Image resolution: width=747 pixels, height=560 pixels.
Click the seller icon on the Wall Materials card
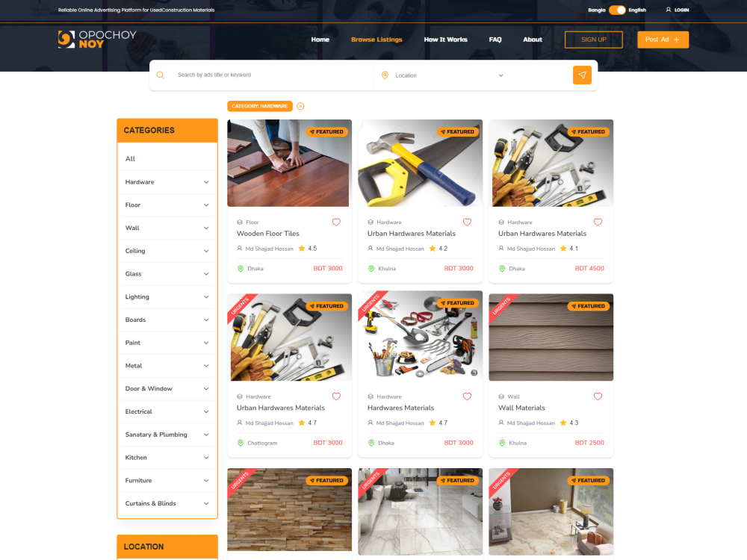pyautogui.click(x=501, y=423)
